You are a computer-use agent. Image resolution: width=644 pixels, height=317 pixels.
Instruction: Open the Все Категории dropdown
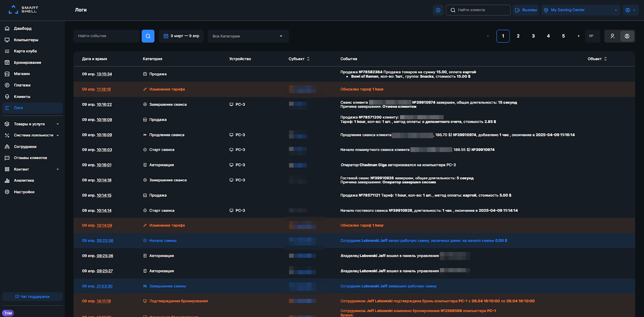click(248, 36)
